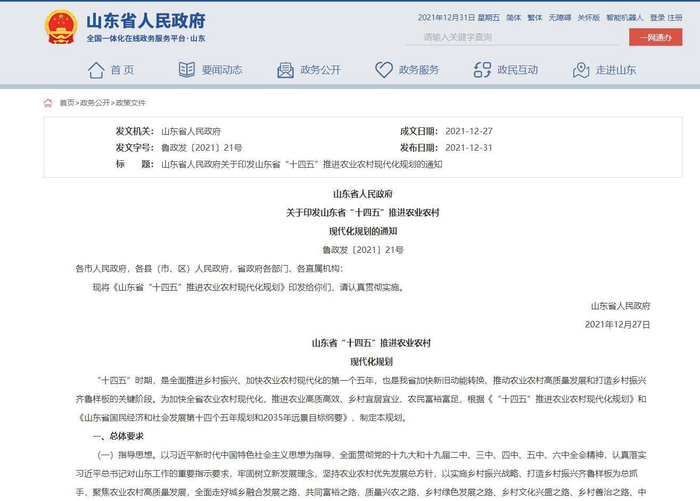Click the 发布日期 value 2021-12-31

[469, 148]
